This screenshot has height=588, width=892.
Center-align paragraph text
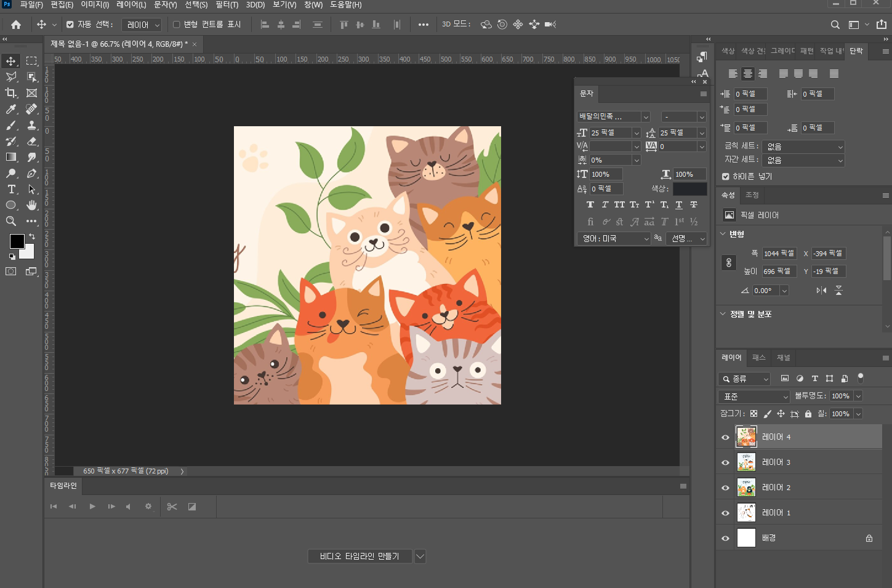click(x=748, y=74)
